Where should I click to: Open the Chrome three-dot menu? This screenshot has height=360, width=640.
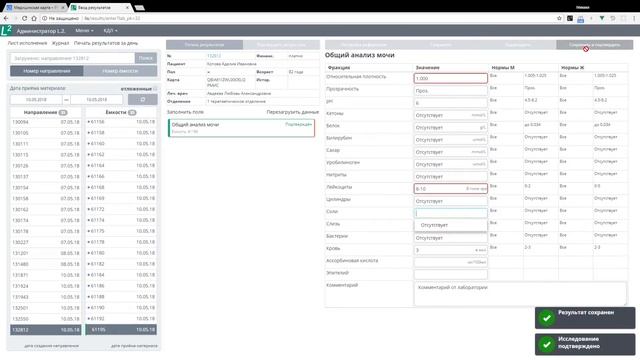pyautogui.click(x=634, y=18)
